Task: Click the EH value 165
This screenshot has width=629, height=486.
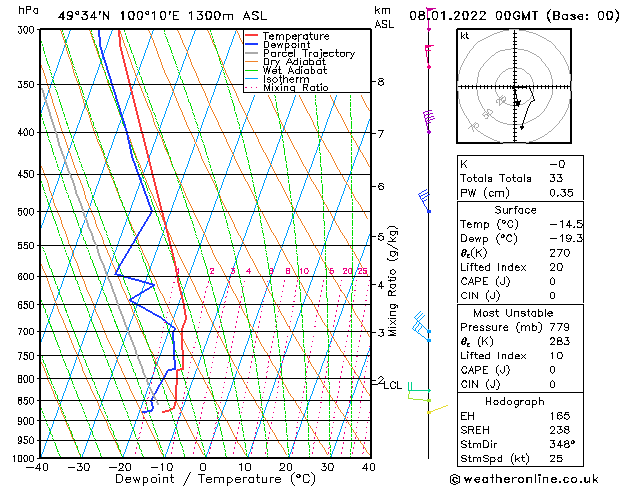Action: click(x=560, y=416)
